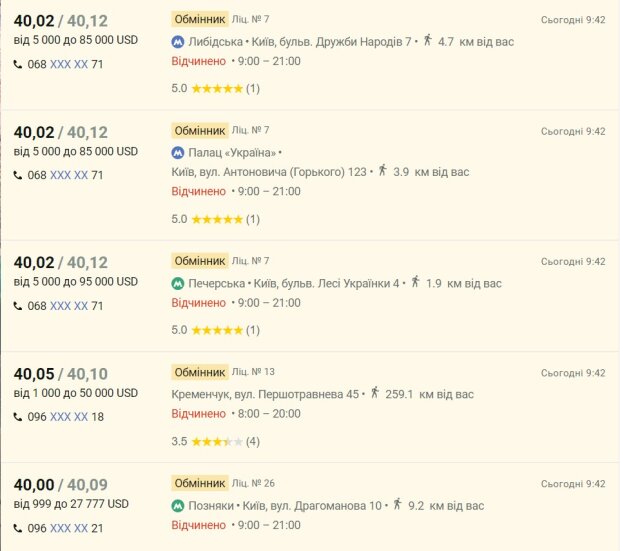
Task: Click walking icon beside 9.2 км
Action: (x=397, y=504)
